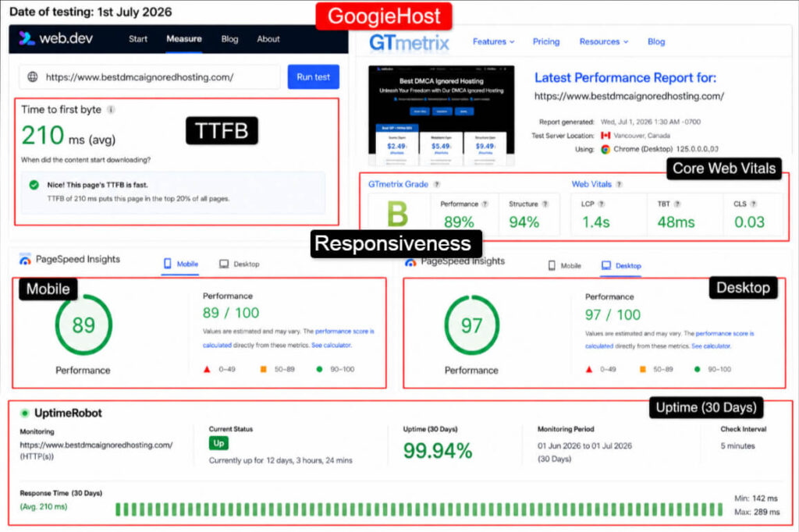Image resolution: width=799 pixels, height=532 pixels.
Task: Click the green B grade letter
Action: 397,214
